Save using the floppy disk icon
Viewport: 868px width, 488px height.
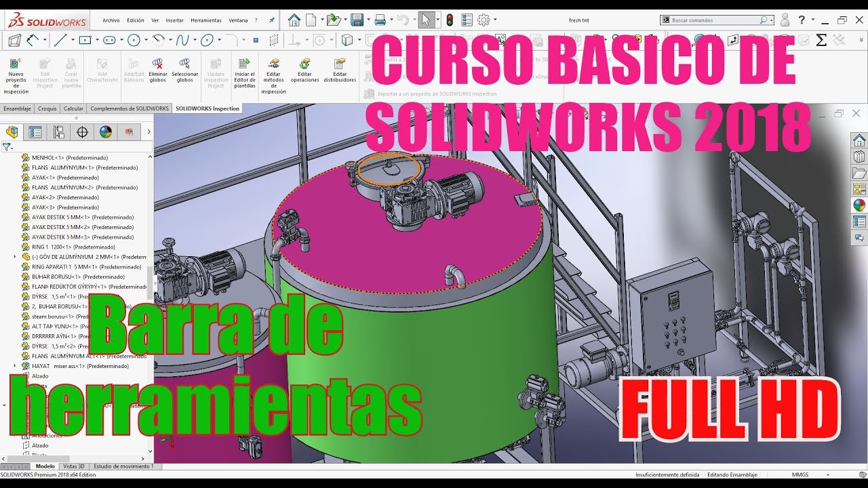(x=357, y=20)
